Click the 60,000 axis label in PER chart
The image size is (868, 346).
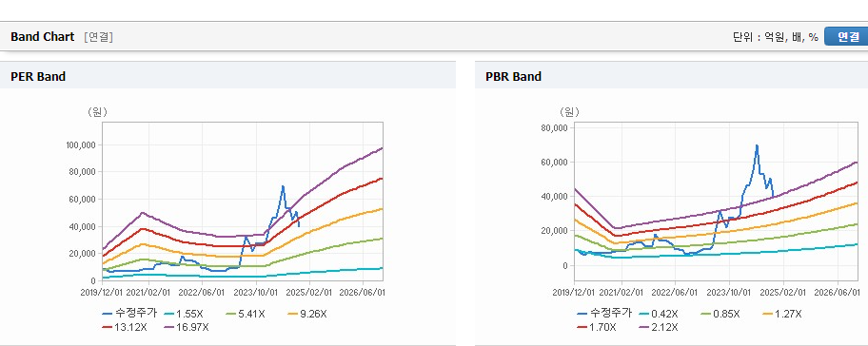click(83, 199)
